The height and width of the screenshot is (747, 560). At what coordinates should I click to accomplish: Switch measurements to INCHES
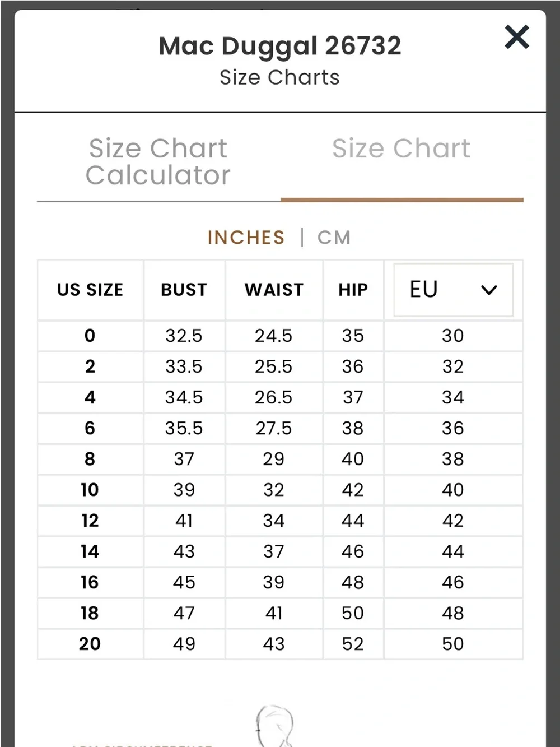point(246,238)
